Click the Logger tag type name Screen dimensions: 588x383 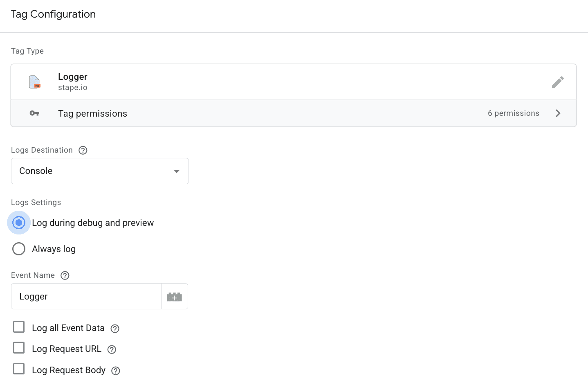(73, 77)
